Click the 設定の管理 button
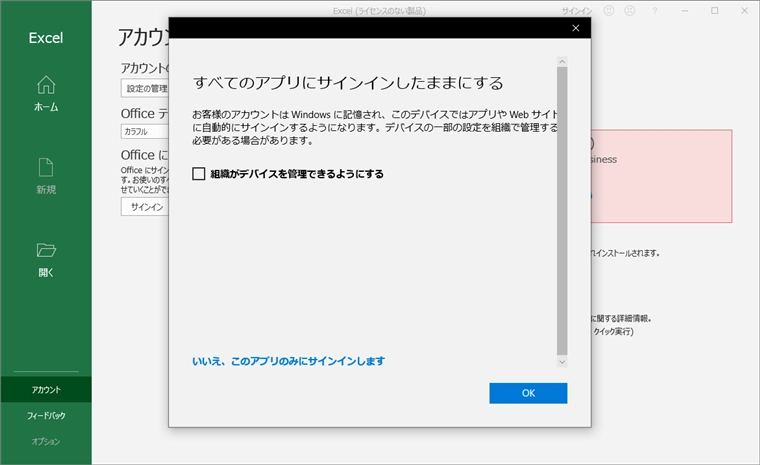 click(x=145, y=88)
